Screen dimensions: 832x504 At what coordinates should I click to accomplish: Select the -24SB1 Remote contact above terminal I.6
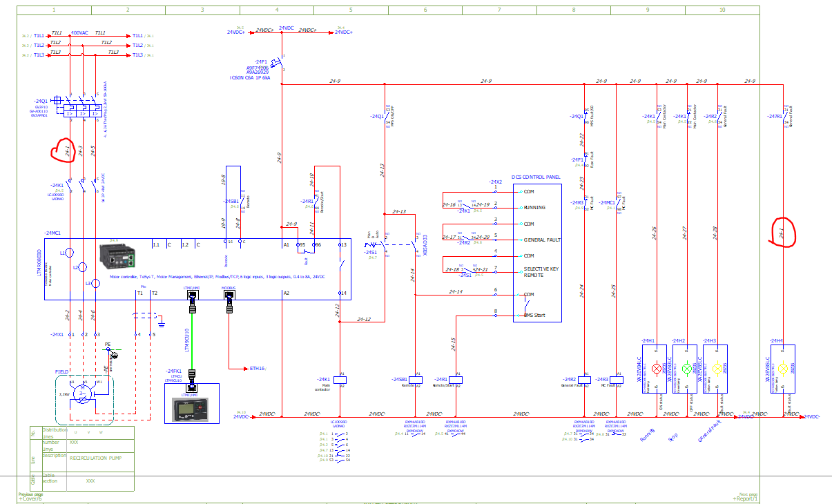pyautogui.click(x=241, y=202)
